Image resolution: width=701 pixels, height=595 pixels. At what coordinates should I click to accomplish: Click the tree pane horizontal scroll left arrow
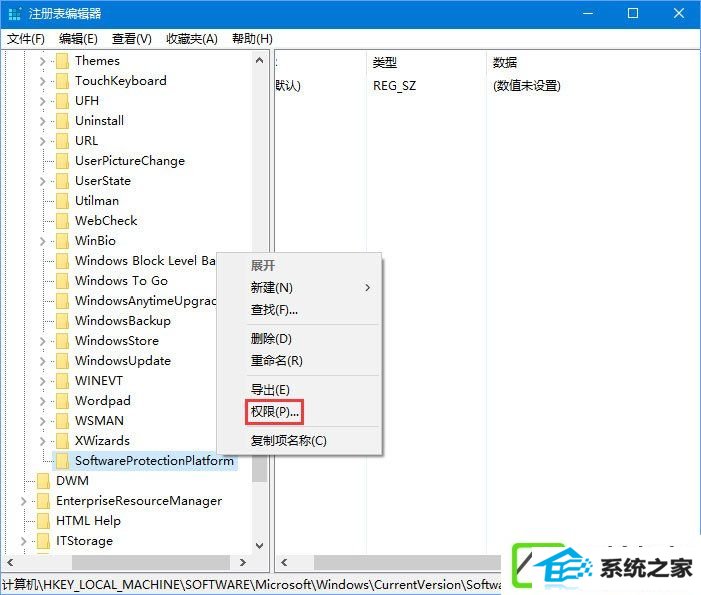click(10, 562)
